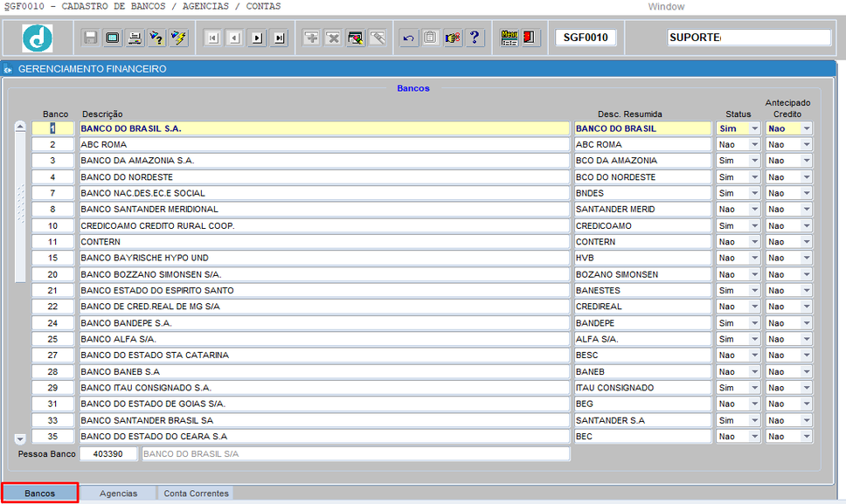Open Status dropdown for ABC ROMA
846x504 pixels.
click(x=754, y=144)
